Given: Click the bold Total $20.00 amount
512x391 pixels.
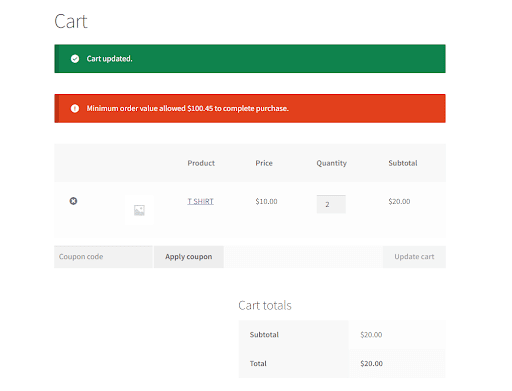Looking at the screenshot, I should [x=371, y=363].
